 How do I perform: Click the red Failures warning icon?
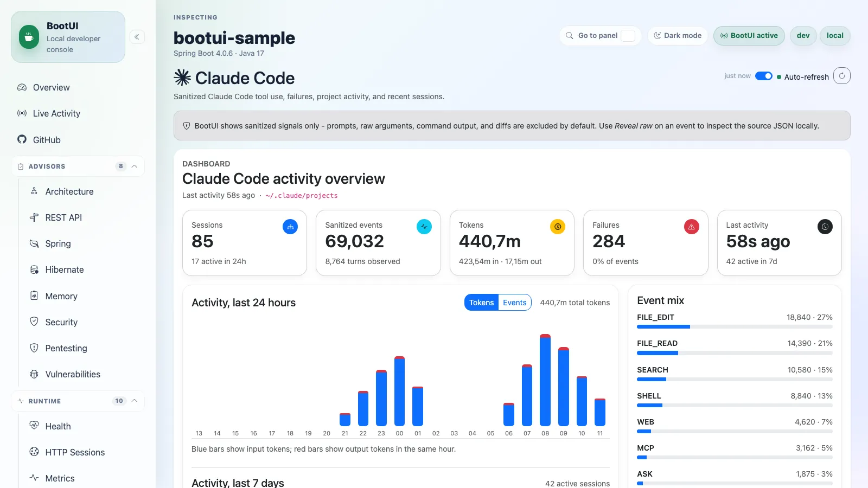click(x=692, y=227)
